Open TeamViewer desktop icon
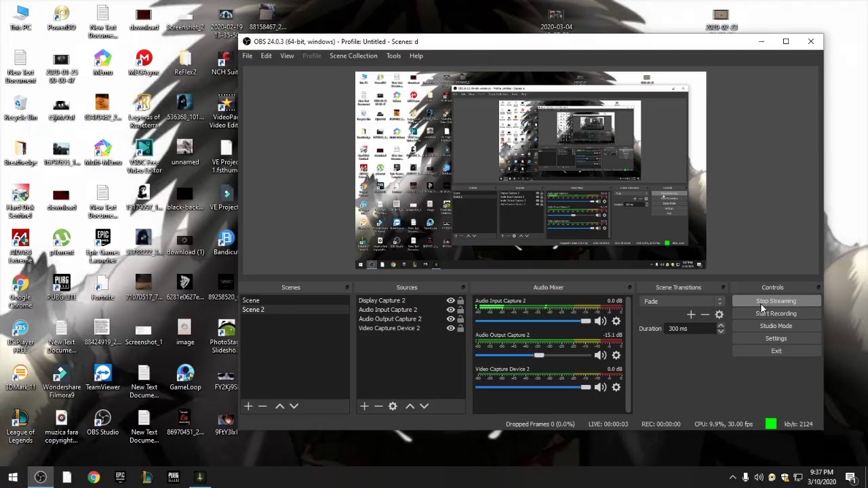This screenshot has width=868, height=488. click(102, 378)
